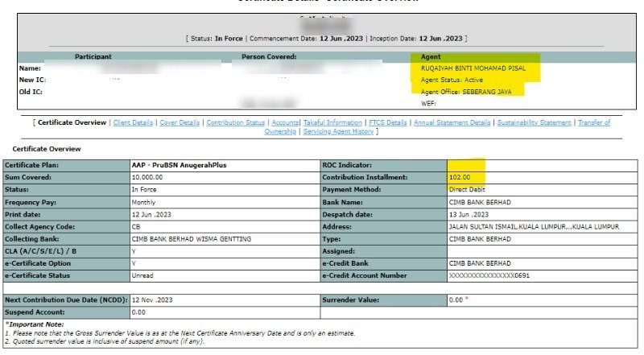Click the Agent column header
The width and height of the screenshot is (644, 355).
tap(431, 56)
